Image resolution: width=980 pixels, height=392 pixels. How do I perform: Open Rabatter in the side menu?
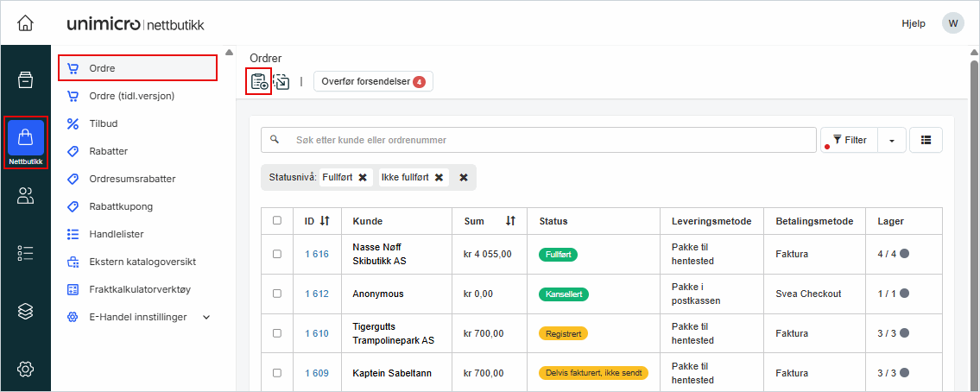click(109, 151)
